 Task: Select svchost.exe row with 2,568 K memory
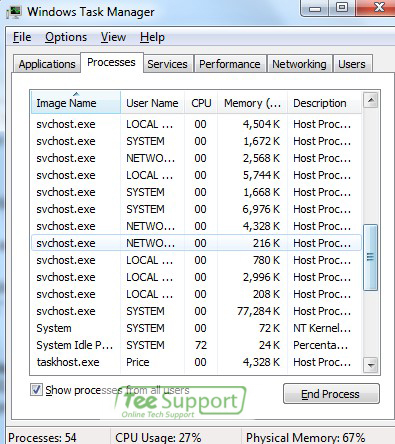pos(196,158)
